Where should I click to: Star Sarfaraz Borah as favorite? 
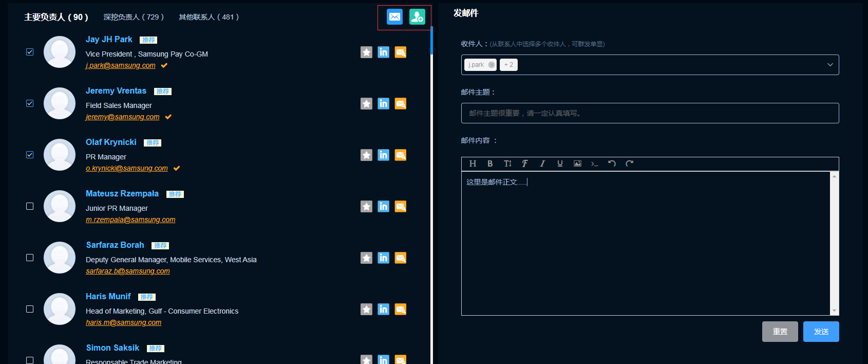click(x=366, y=258)
